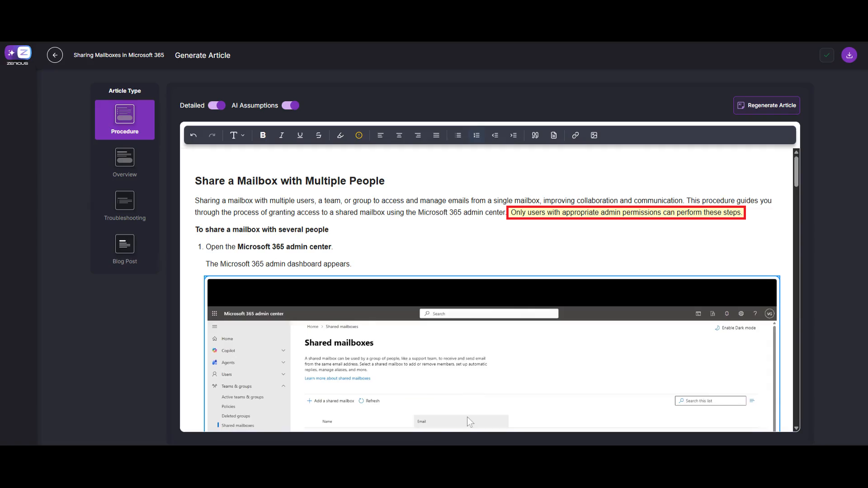The height and width of the screenshot is (488, 868).
Task: Disable the AI Assumptions toggle
Action: (290, 105)
